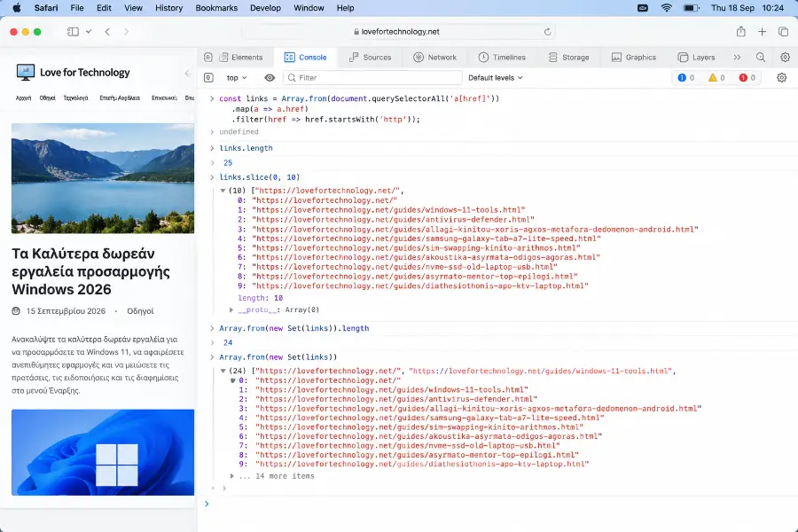Open the 'Love for Technology' site title

tap(85, 73)
